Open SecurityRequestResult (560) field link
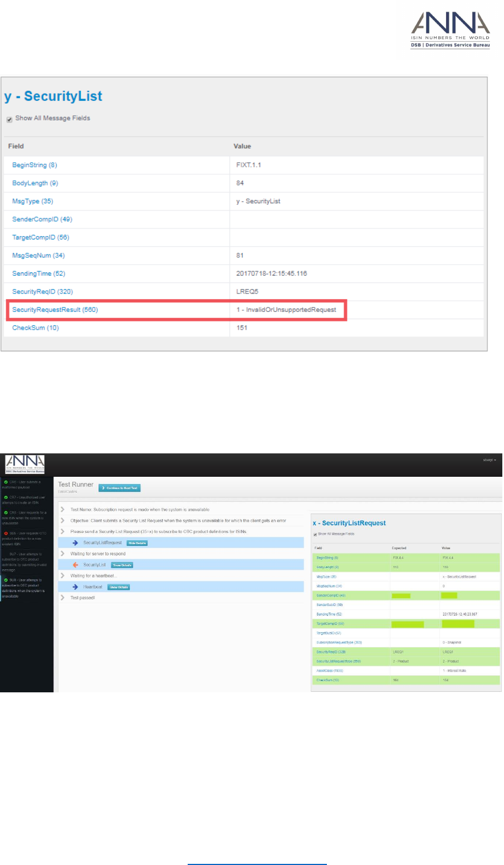This screenshot has width=504, height=865. click(55, 310)
